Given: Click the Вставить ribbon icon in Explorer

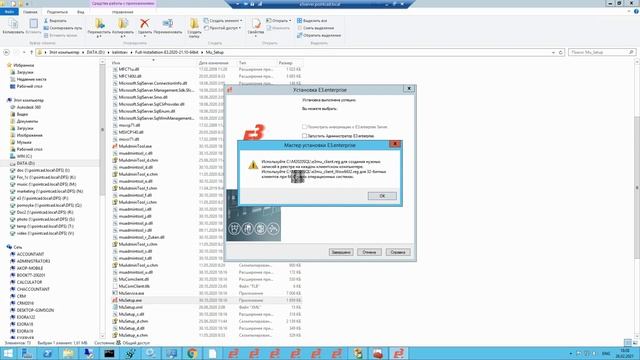Looking at the screenshot, I should 33,26.
